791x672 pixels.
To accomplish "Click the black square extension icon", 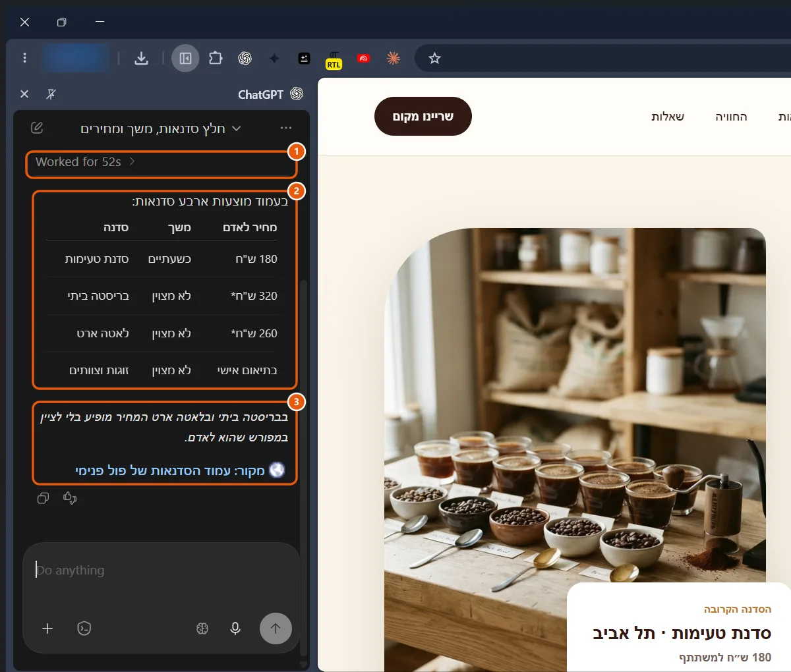I will (304, 59).
